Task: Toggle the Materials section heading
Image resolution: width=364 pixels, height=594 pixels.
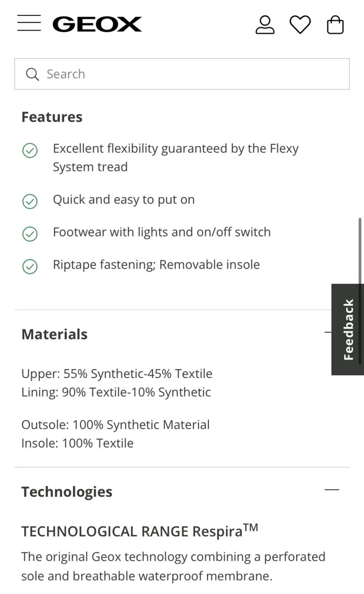Action: [54, 334]
